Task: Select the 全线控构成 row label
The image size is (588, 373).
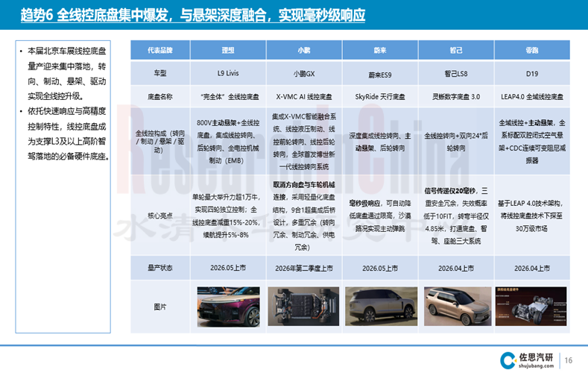Action: pos(160,142)
